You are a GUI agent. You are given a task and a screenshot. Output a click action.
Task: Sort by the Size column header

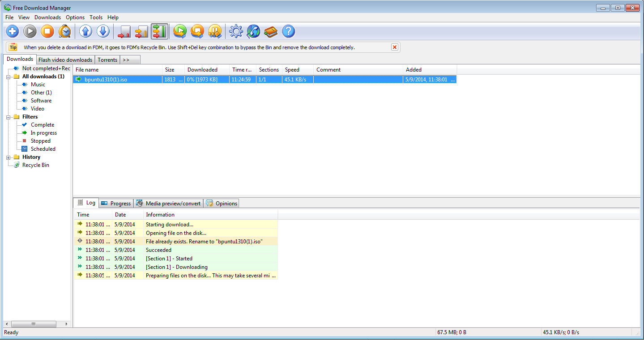(x=174, y=70)
